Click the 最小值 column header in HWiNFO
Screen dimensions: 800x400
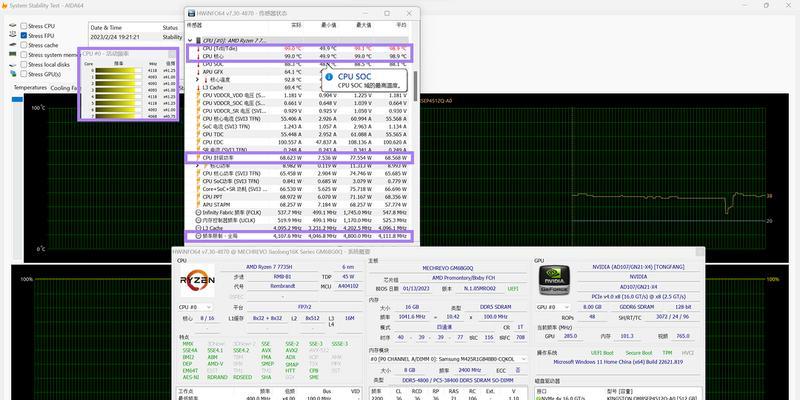pos(328,24)
